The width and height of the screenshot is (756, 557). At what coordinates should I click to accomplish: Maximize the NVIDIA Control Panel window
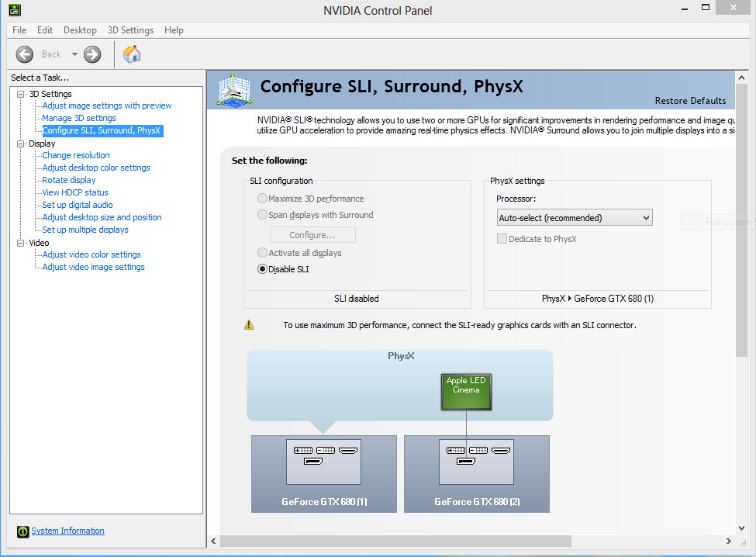click(706, 7)
